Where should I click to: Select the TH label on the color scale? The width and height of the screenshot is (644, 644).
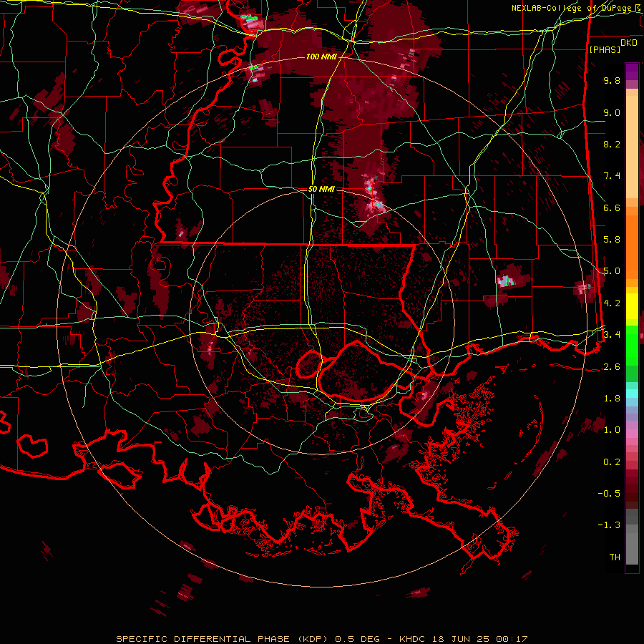click(x=615, y=557)
